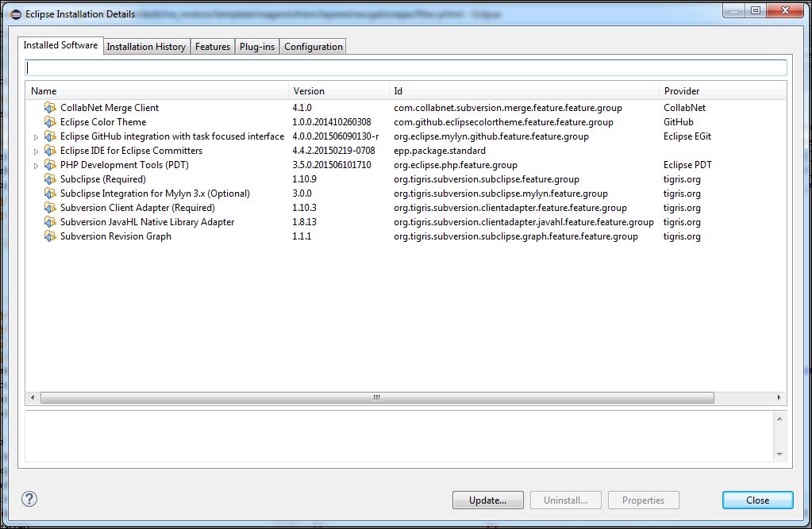Select Eclipse GitHub integration with task focused interface
Image resolution: width=812 pixels, height=529 pixels.
coord(406,136)
